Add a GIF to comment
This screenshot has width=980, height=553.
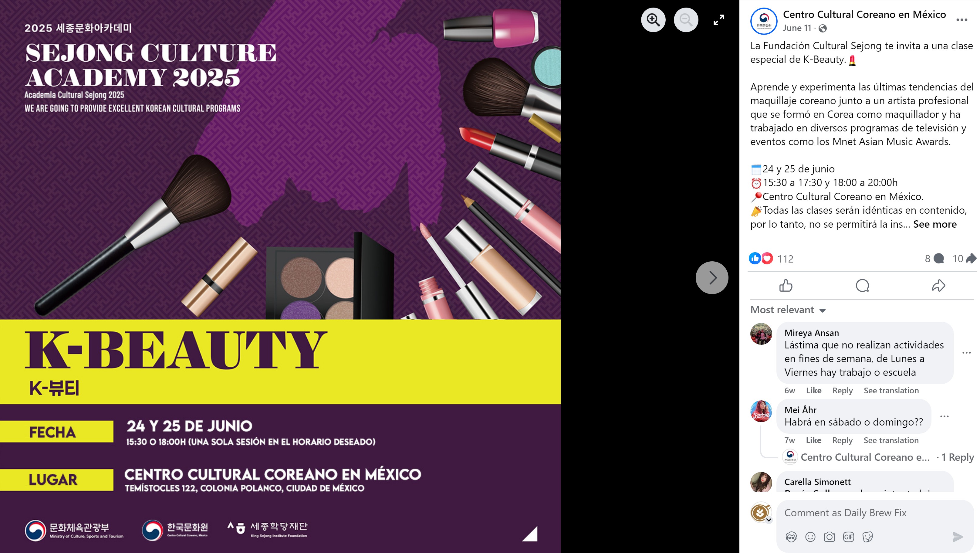(x=848, y=537)
